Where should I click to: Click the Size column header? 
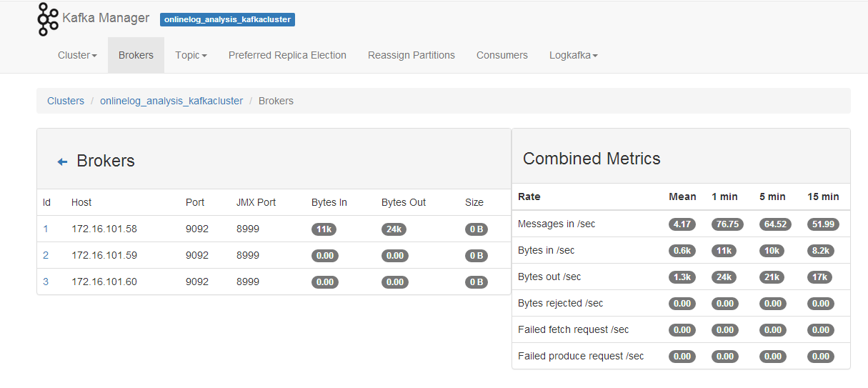(x=474, y=202)
